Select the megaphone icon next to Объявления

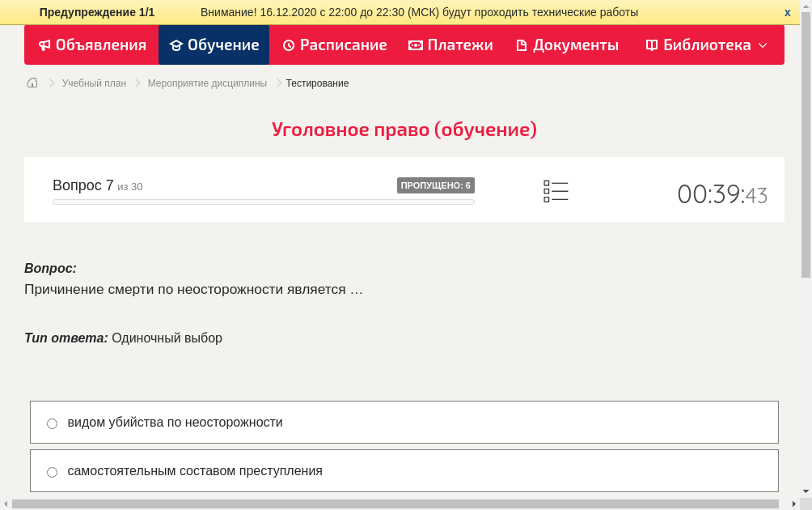click(x=44, y=45)
